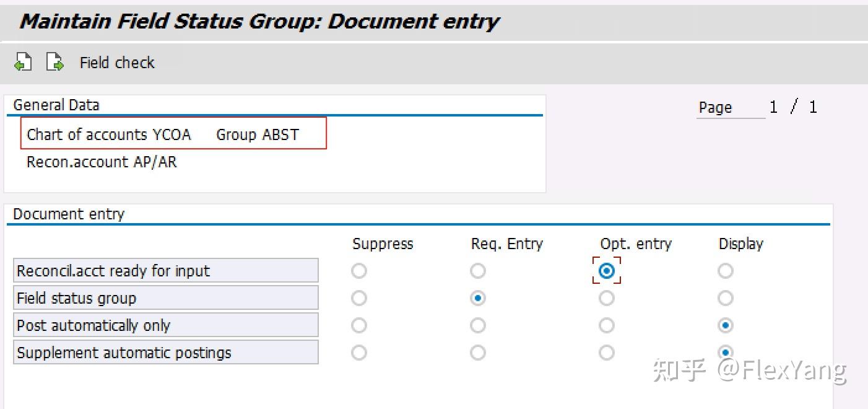Image resolution: width=868 pixels, height=409 pixels.
Task: Set Field status group to Opt. entry
Action: (x=607, y=298)
